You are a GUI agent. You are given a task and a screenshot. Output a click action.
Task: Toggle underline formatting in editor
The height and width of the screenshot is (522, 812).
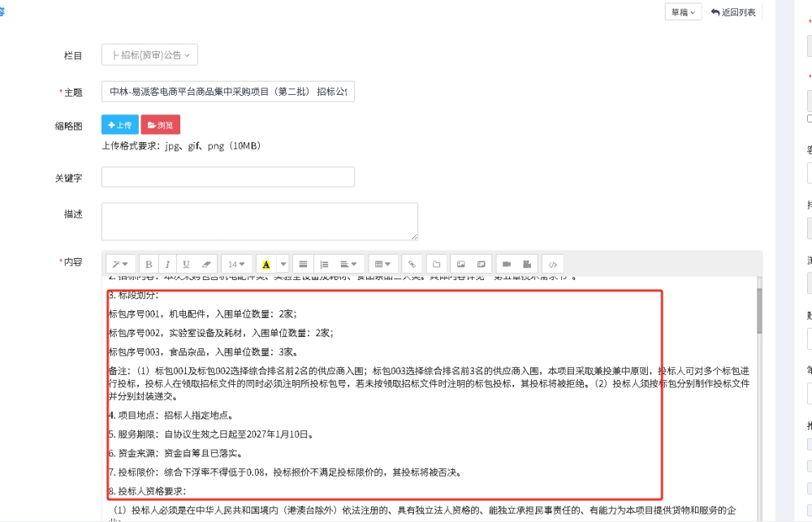(186, 264)
